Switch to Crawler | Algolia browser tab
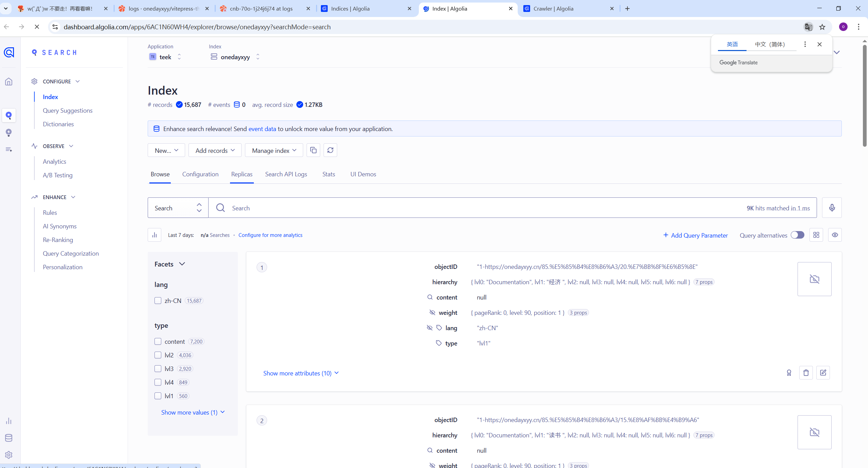Viewport: 868px width, 468px height. point(569,9)
